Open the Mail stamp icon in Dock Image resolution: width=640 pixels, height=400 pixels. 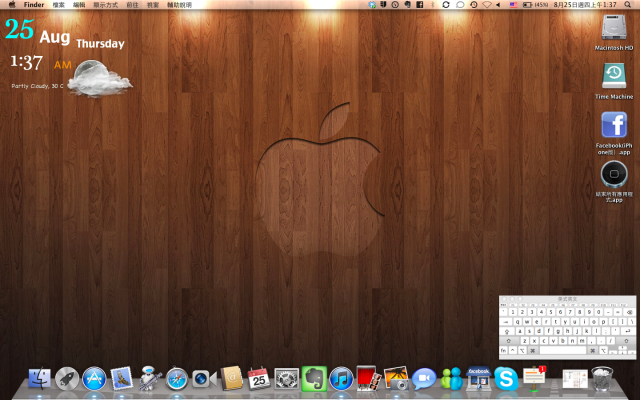pos(122,378)
